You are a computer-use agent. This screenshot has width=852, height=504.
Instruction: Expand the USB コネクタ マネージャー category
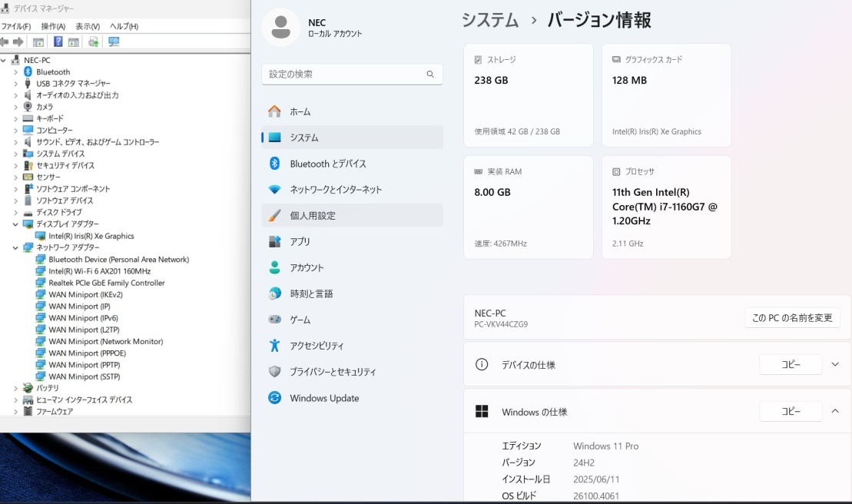(x=15, y=84)
